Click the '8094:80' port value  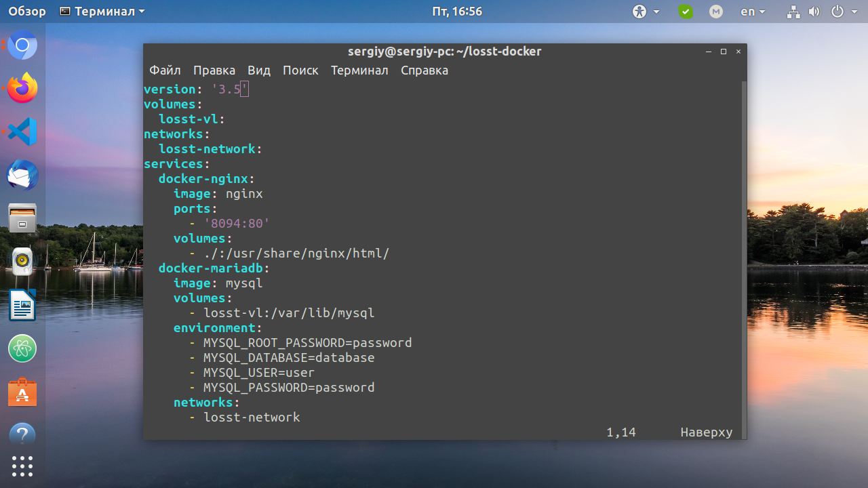pyautogui.click(x=237, y=224)
